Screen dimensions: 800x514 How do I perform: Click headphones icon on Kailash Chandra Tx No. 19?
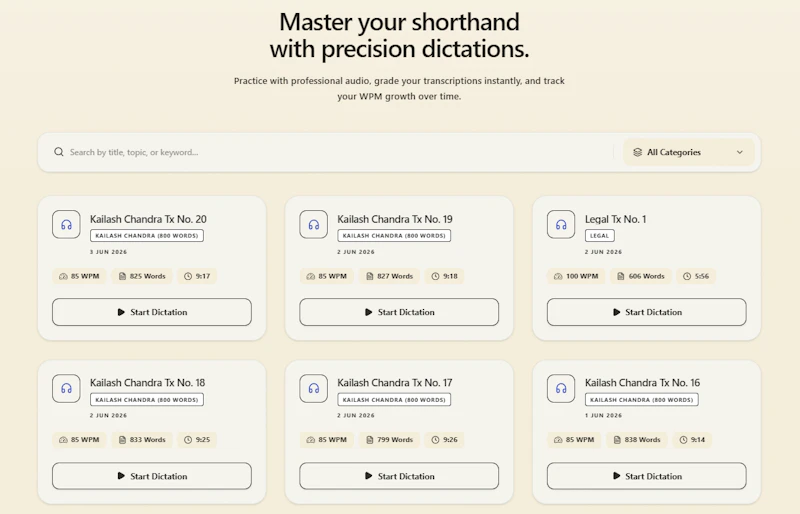click(x=314, y=225)
